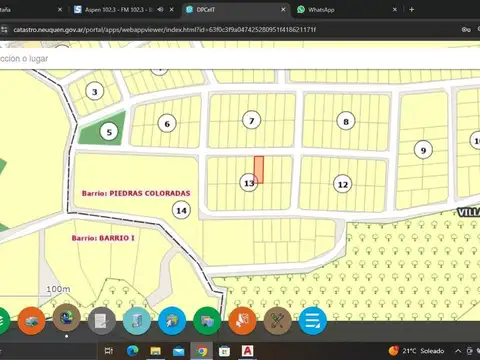
Task: Open the brown globe basemap widget
Action: [x=67, y=318]
